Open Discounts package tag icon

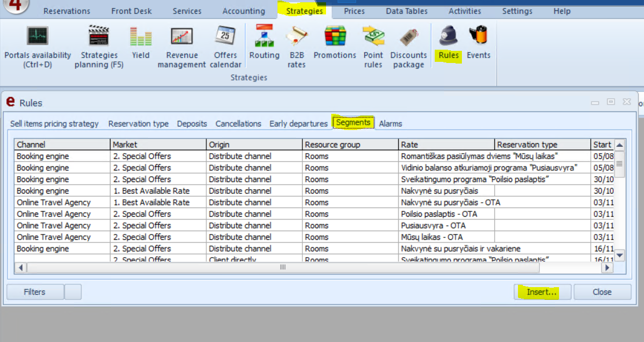(x=408, y=36)
